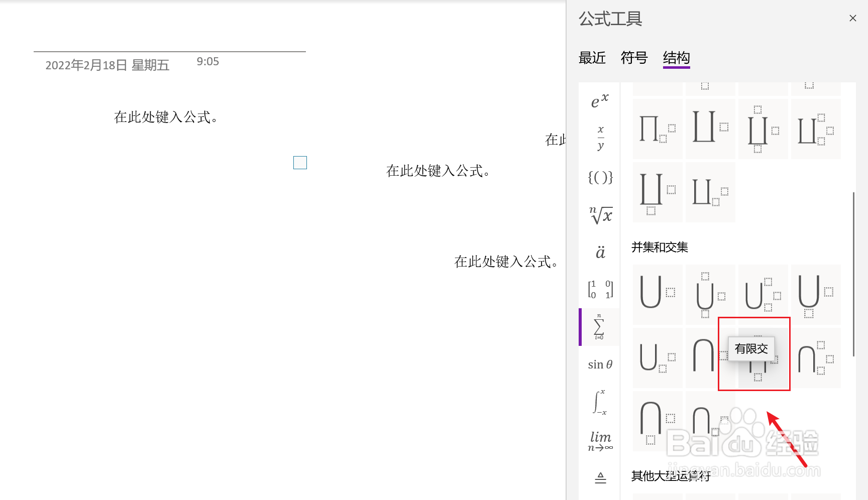Viewport: 868px width, 500px height.
Task: Insert intersection ∩ with lower limit only
Action: point(658,421)
